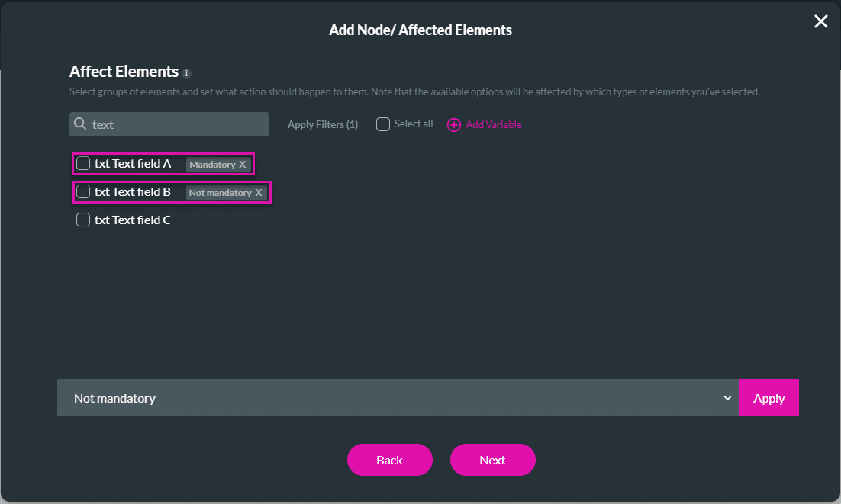Screen dimensions: 841x504
Task: Select the txt Text field A label
Action: [x=133, y=164]
